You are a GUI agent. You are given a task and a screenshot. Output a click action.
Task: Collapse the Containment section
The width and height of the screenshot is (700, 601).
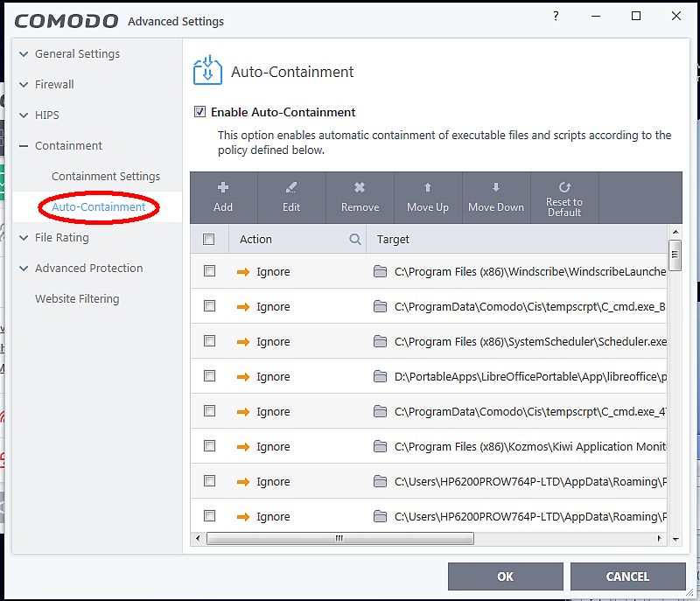pyautogui.click(x=24, y=146)
